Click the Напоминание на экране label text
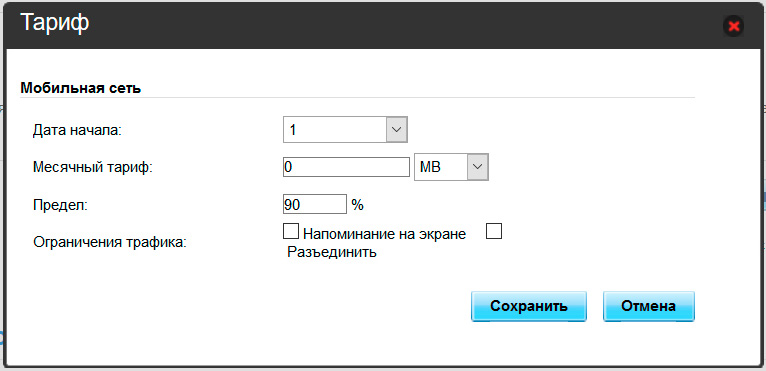 (x=384, y=234)
